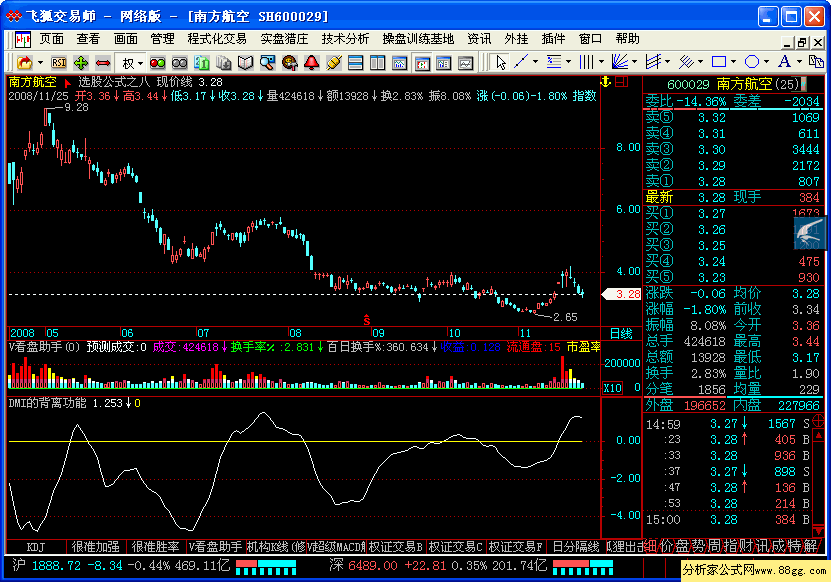
Task: Select the rectangle drawing tool
Action: pos(719,62)
